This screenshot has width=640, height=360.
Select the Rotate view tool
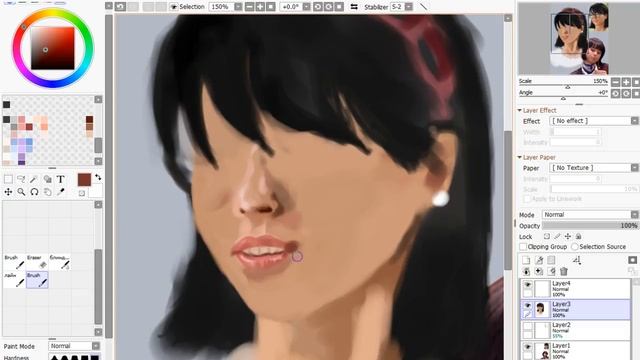34,192
